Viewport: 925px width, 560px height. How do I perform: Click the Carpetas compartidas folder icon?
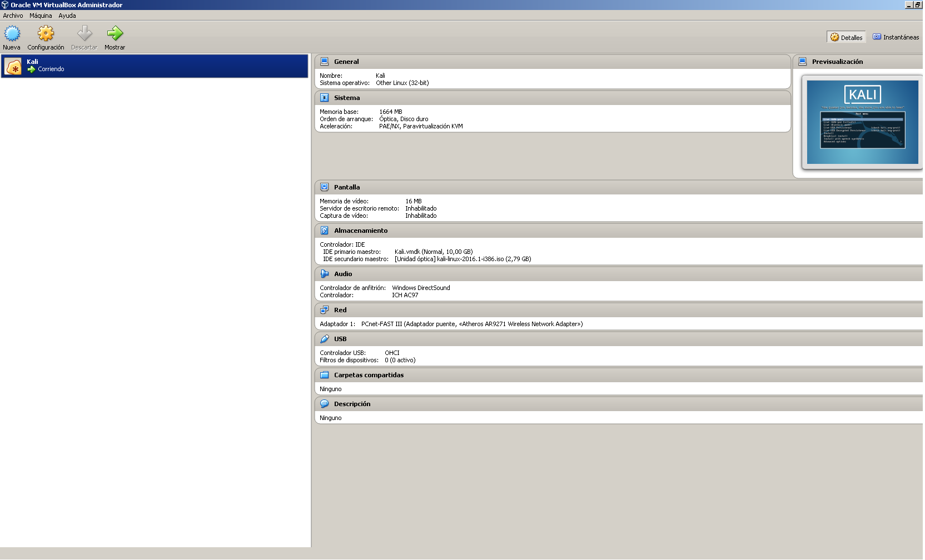(325, 375)
